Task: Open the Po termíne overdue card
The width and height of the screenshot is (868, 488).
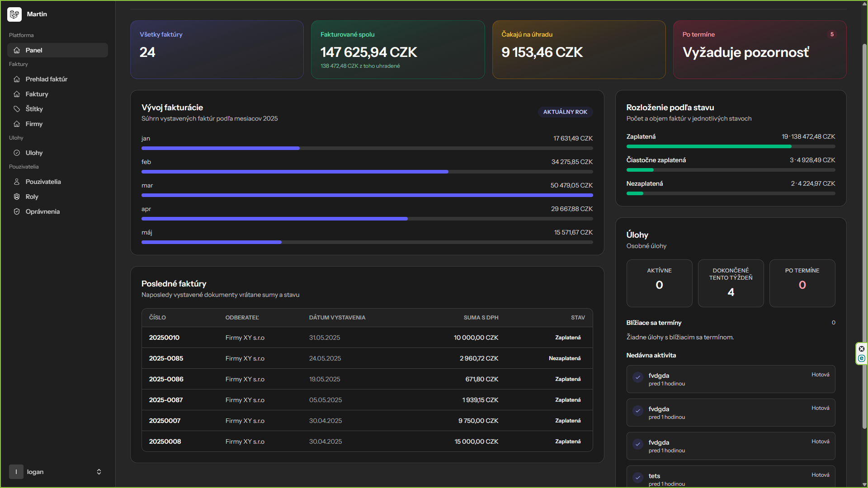Action: coord(759,50)
